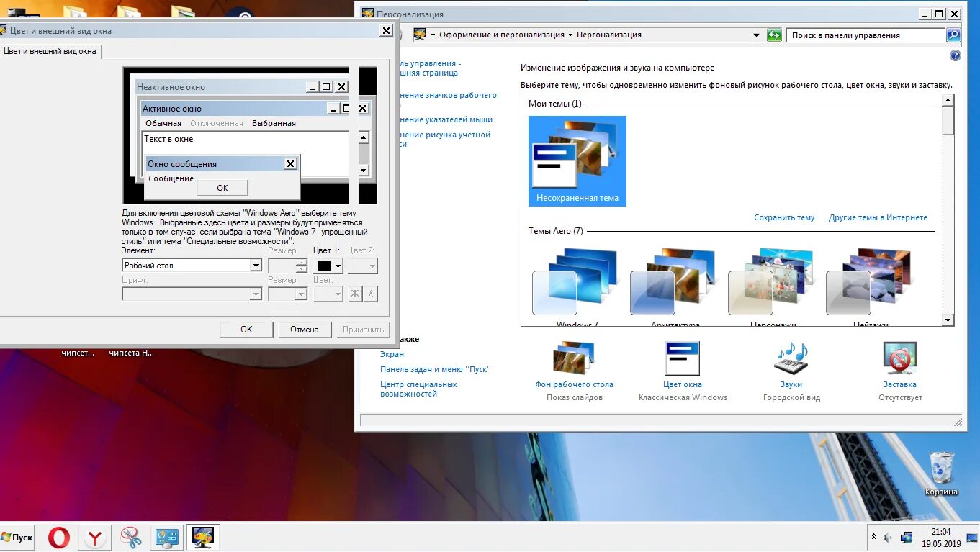Open Другие темы в Интернете link

point(878,217)
